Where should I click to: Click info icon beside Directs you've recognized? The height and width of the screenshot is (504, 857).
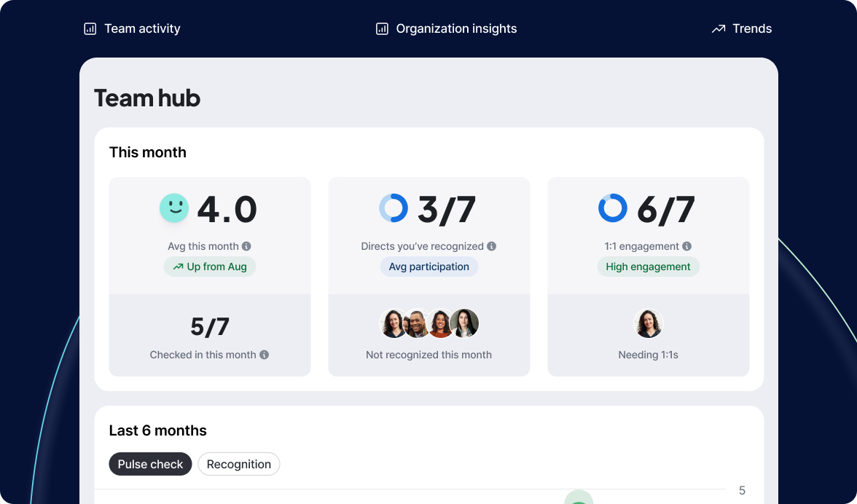[492, 246]
